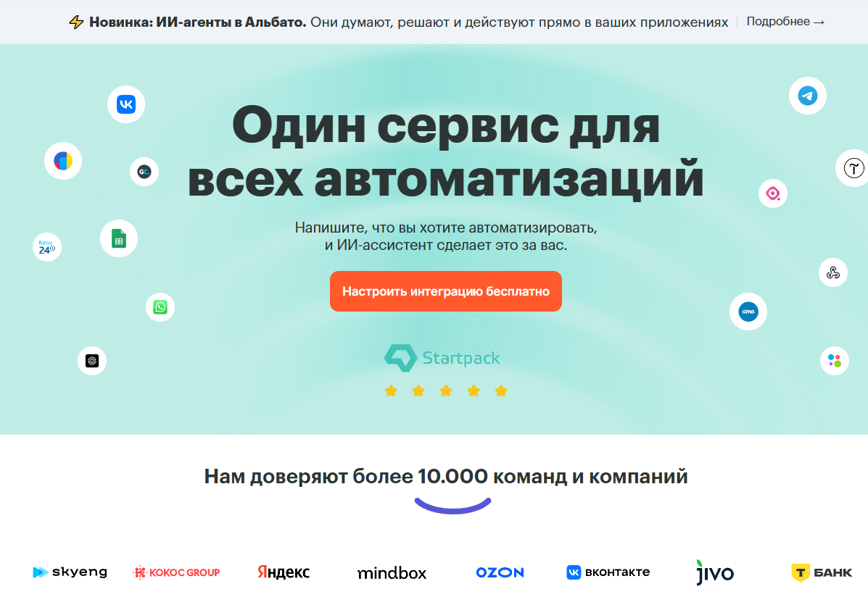Image resolution: width=868 pixels, height=605 pixels.
Task: Click 'Новинка: ИИ-агенты в Альбато.' banner text
Action: click(198, 22)
